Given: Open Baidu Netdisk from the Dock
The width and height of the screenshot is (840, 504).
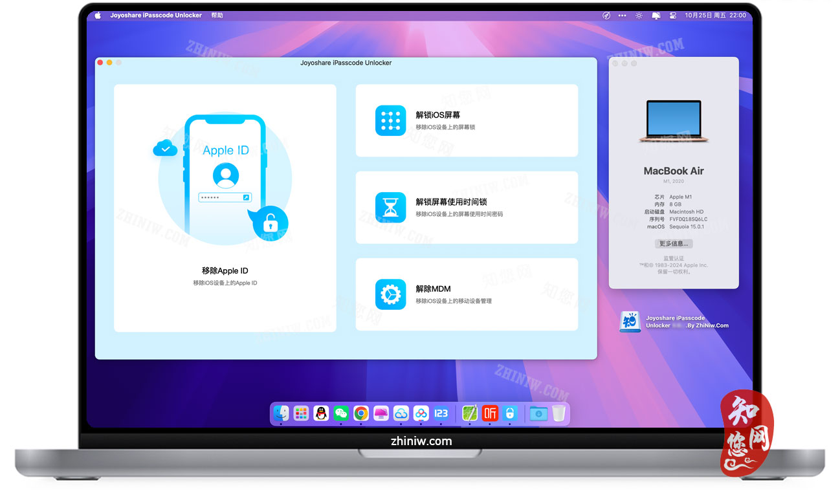Looking at the screenshot, I should 421,413.
